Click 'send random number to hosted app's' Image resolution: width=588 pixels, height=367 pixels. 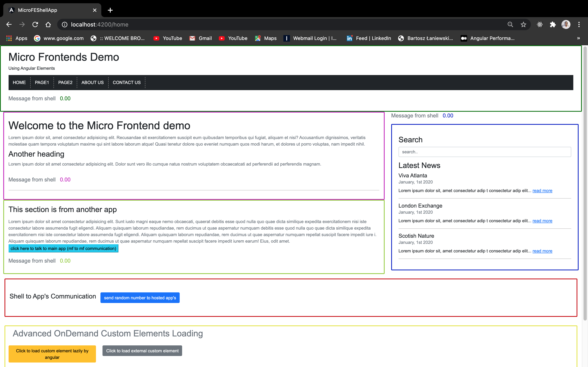pos(140,298)
